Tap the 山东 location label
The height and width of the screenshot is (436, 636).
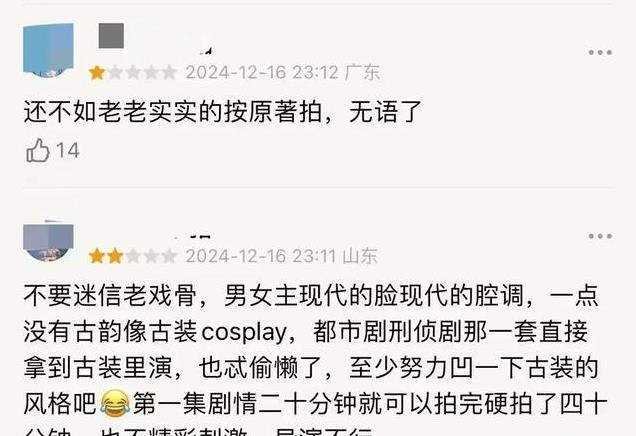tap(360, 256)
